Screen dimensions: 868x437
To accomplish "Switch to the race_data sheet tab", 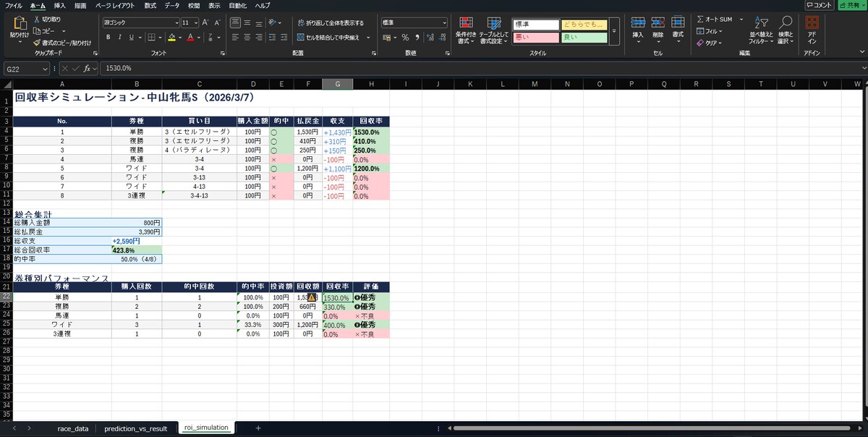I will [73, 428].
